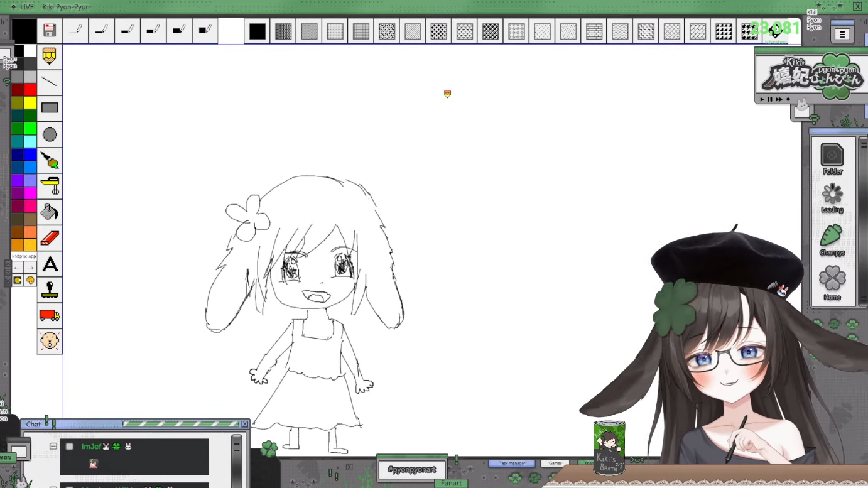Select the Paint Bucket tool
868x488 pixels.
(50, 212)
